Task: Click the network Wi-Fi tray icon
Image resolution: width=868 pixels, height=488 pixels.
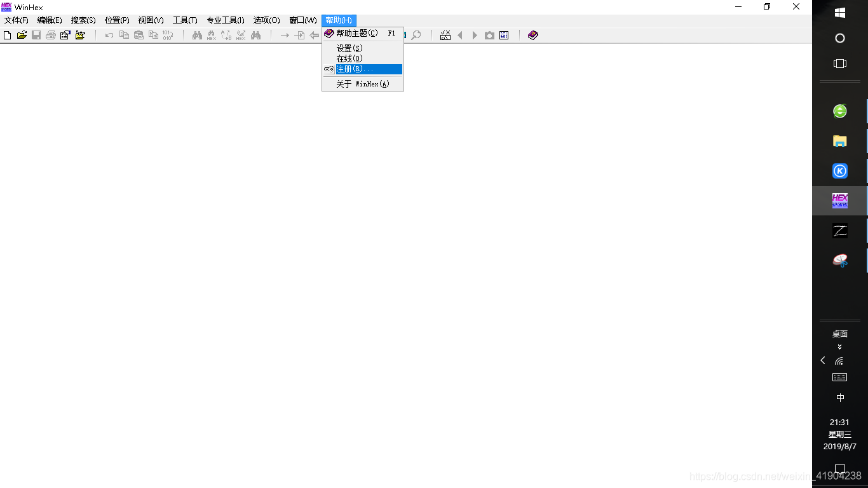Action: 839,361
